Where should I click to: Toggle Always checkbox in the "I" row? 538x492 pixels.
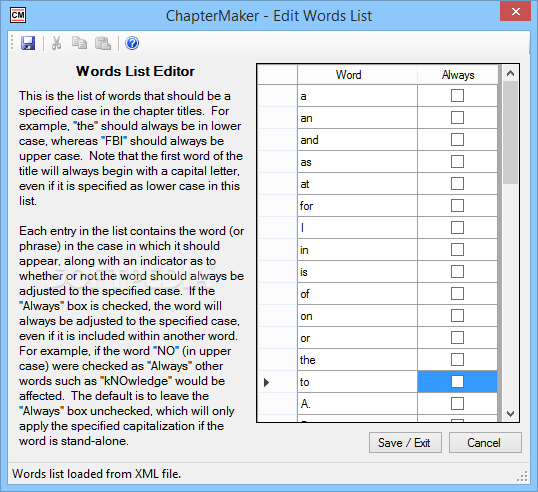[457, 227]
